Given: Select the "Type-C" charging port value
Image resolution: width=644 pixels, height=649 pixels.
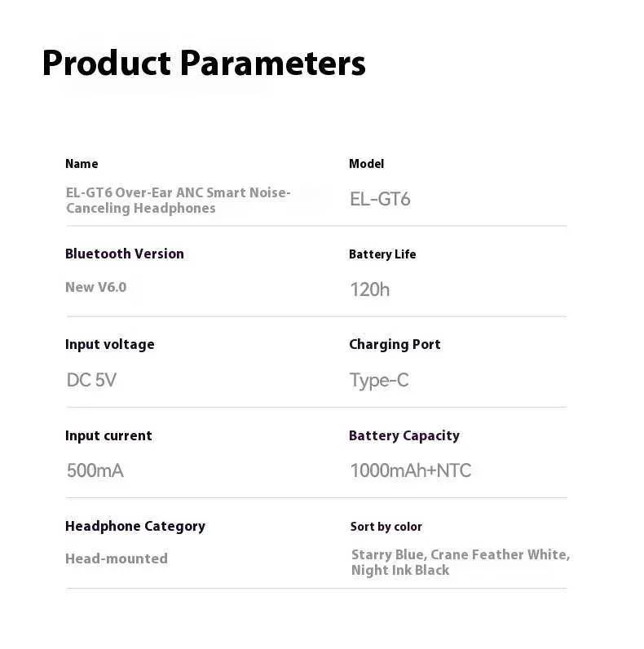Looking at the screenshot, I should point(379,380).
